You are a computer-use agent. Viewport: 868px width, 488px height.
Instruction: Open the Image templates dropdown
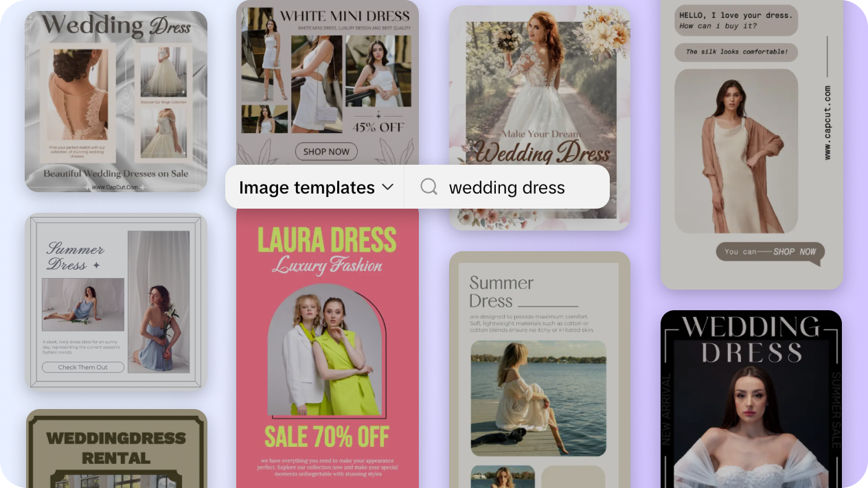pyautogui.click(x=315, y=187)
